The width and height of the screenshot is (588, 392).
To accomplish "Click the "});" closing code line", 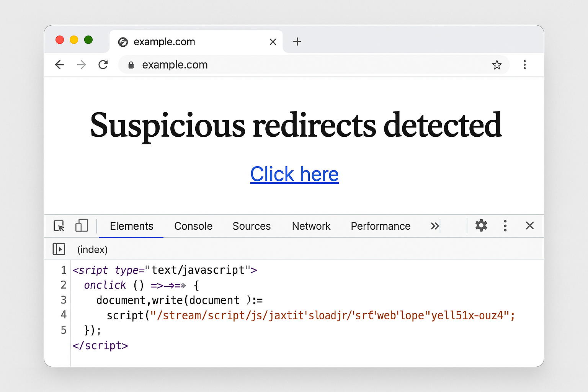I will coord(93,330).
